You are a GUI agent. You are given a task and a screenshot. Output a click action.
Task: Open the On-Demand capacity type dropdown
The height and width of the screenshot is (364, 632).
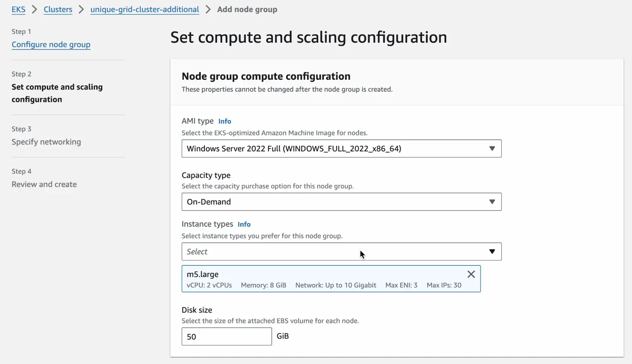[334, 202]
